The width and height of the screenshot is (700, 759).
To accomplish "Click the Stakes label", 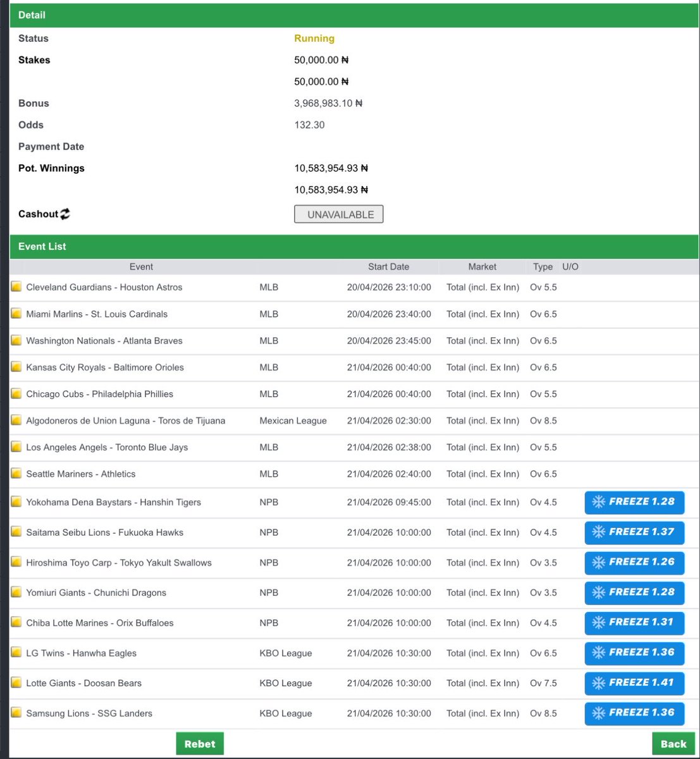I will point(34,60).
